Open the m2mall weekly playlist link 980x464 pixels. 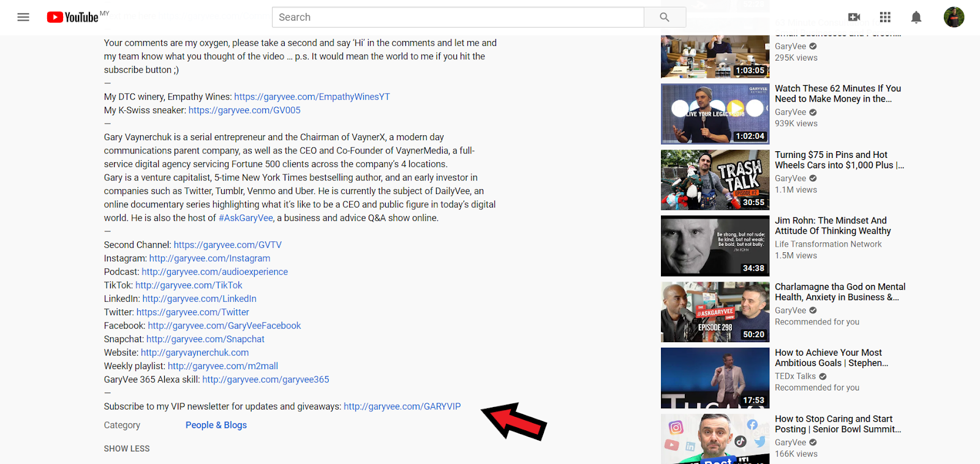pyautogui.click(x=223, y=366)
